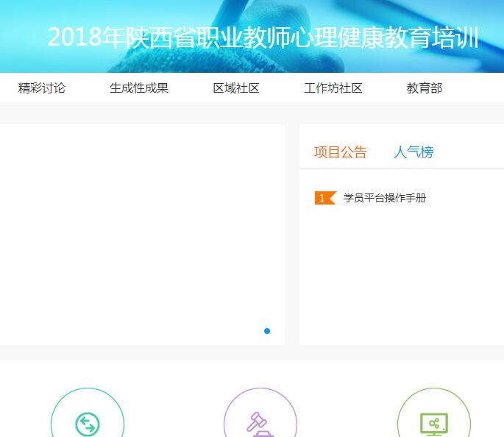Go to 工作坊社区 section

pyautogui.click(x=333, y=88)
